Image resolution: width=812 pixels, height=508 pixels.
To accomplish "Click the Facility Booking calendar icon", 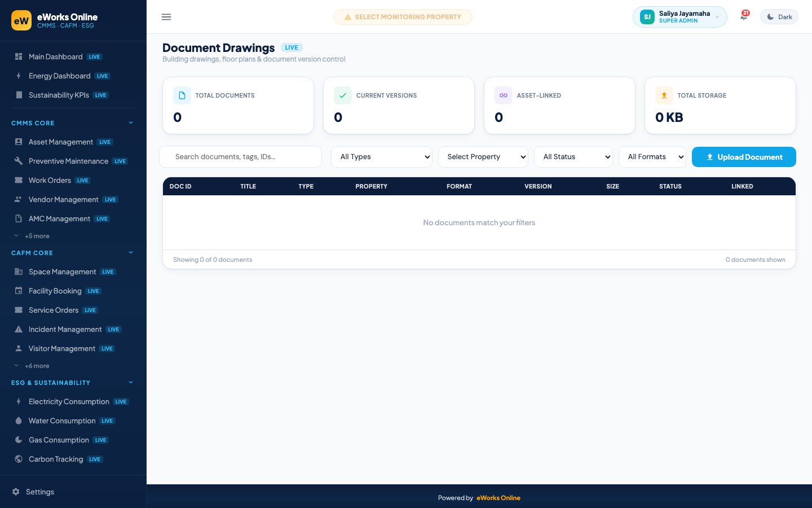I will (x=19, y=291).
